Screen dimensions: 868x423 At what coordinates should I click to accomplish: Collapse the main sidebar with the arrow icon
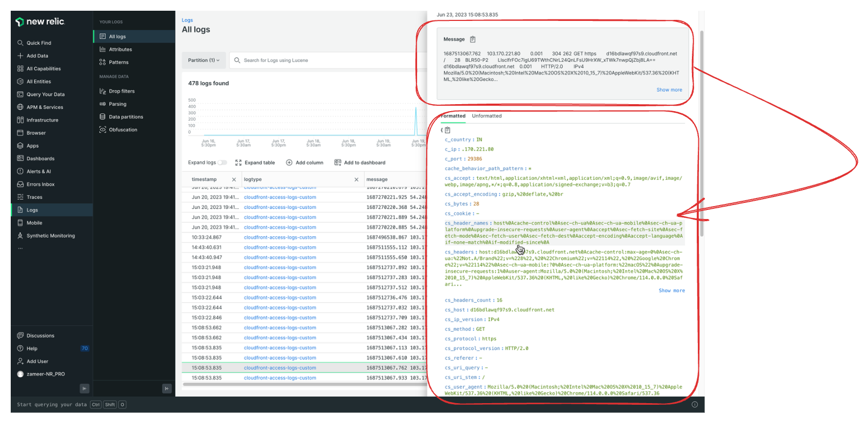pos(84,388)
